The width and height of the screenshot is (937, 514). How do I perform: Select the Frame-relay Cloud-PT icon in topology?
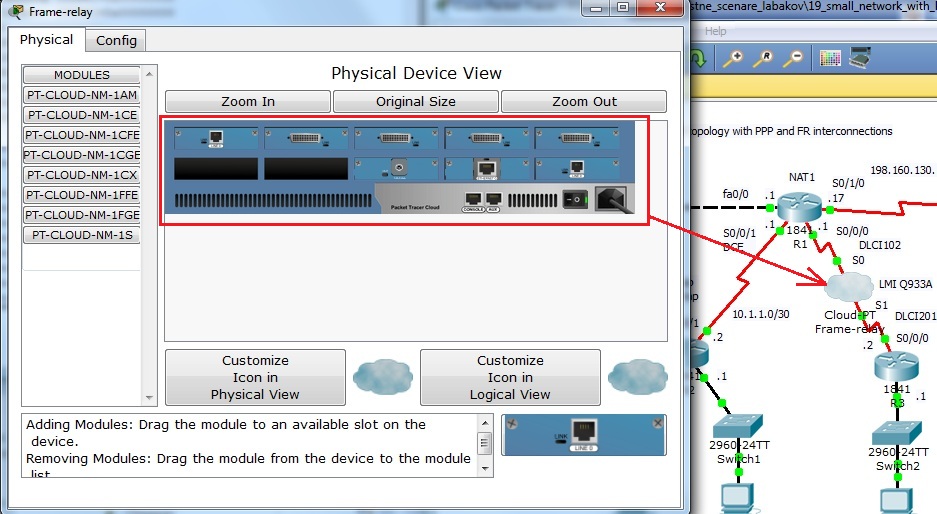click(849, 287)
